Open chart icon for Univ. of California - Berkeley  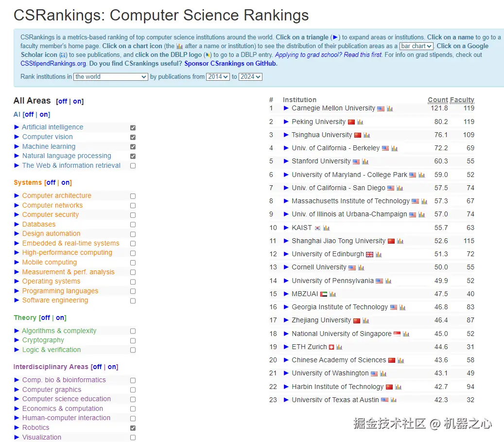[394, 149]
